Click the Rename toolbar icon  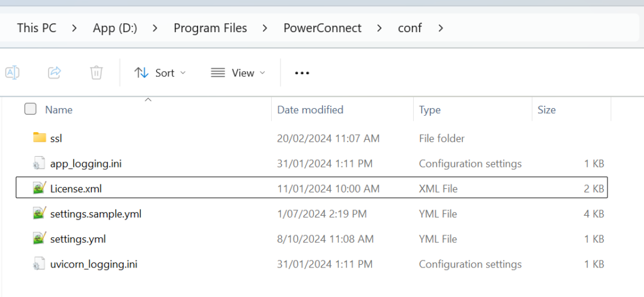(12, 72)
